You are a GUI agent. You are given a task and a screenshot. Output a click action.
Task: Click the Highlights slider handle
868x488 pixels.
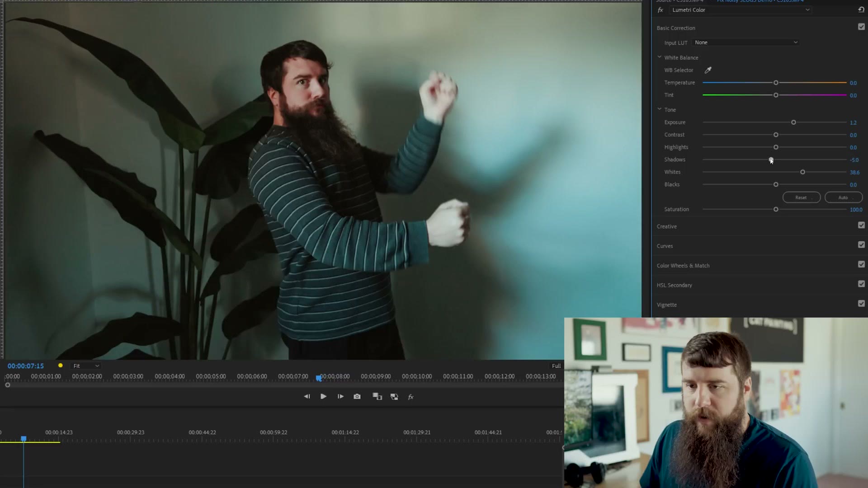point(776,147)
